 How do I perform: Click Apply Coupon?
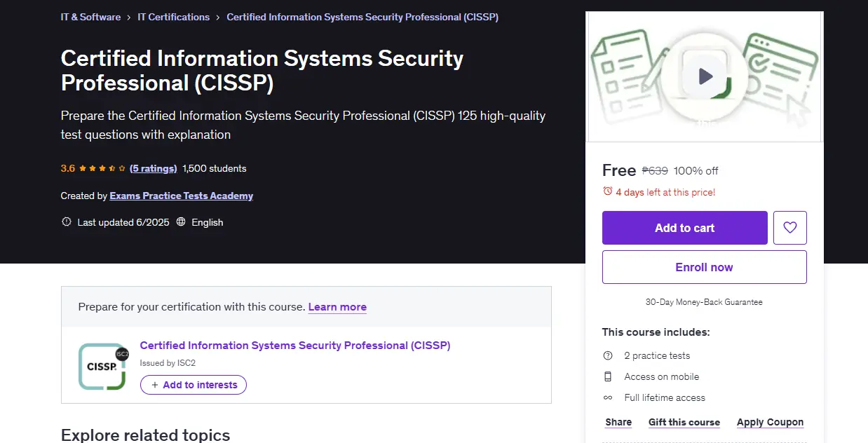pyautogui.click(x=770, y=422)
